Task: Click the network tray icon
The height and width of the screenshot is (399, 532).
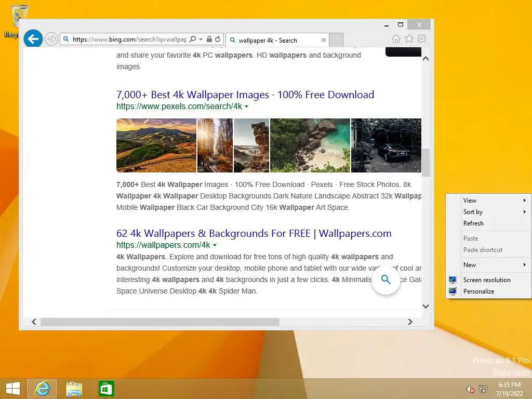Action: [x=483, y=389]
